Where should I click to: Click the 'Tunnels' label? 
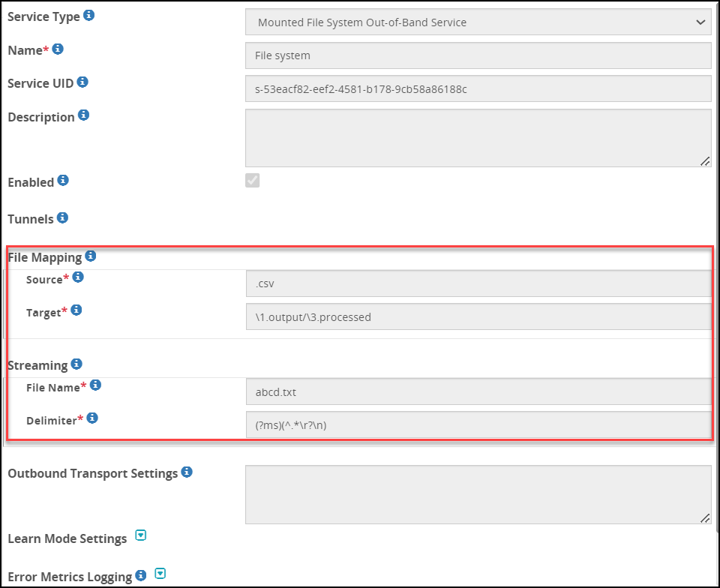pos(31,219)
